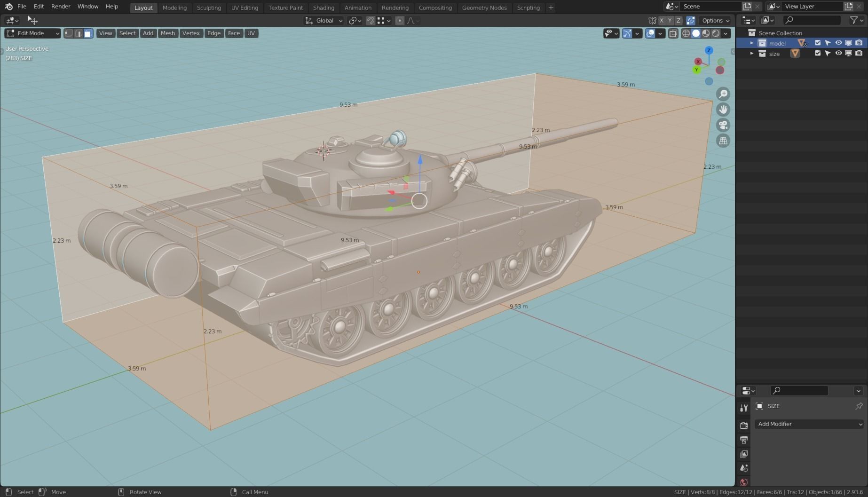Screen dimensions: 868x497
Task: Click new view layer copy icon
Action: point(849,7)
